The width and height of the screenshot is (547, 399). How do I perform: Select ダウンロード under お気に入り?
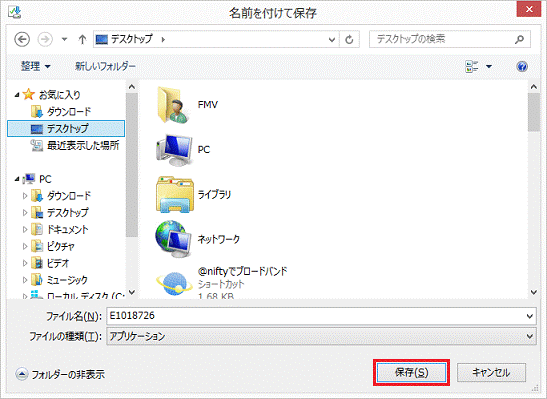tap(69, 112)
